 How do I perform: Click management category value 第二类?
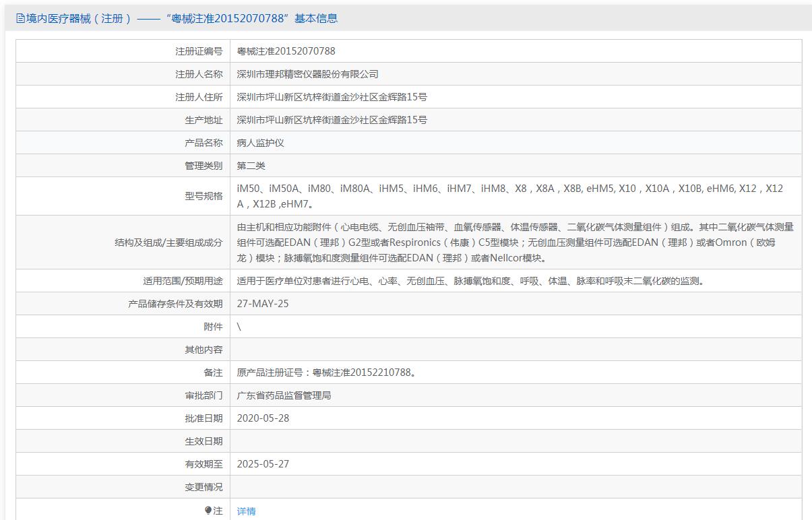point(251,166)
